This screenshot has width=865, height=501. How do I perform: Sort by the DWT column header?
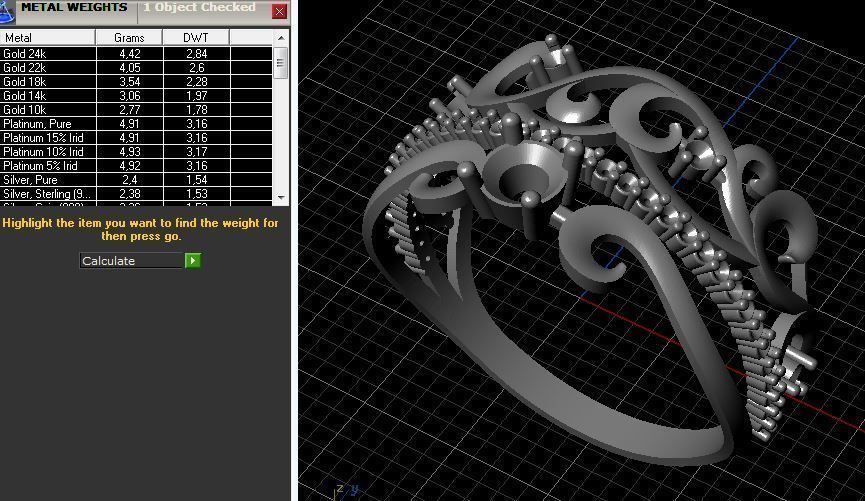pos(196,38)
